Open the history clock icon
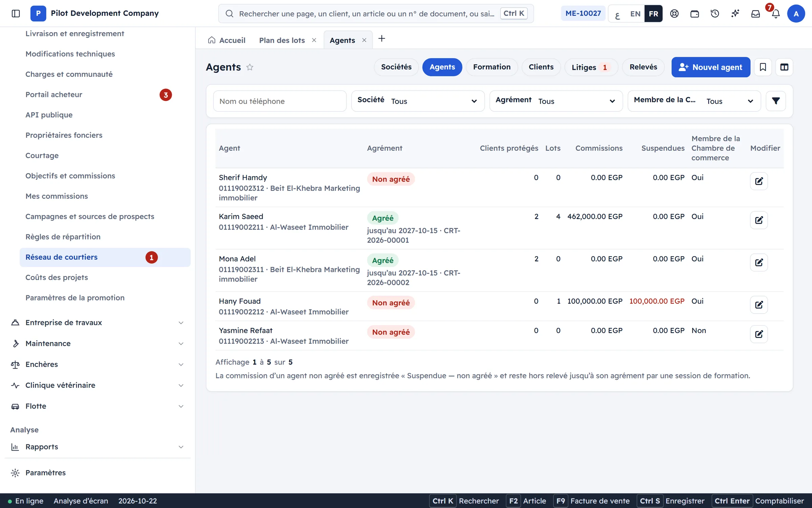Screen dimensions: 812x508 click(x=715, y=14)
